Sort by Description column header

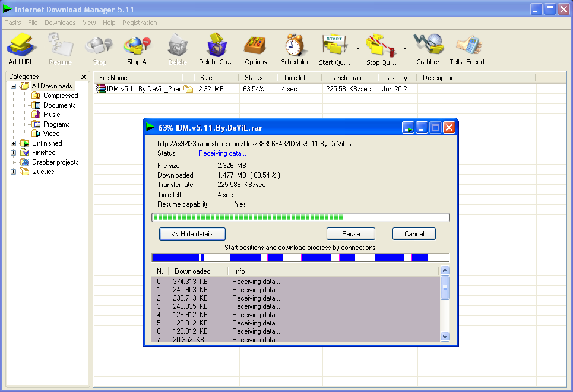pos(477,78)
